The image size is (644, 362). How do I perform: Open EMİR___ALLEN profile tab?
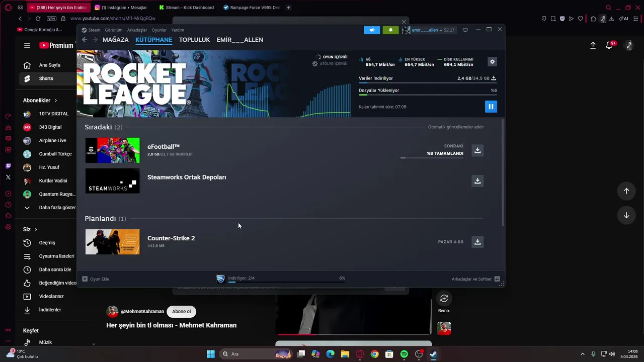pyautogui.click(x=240, y=40)
